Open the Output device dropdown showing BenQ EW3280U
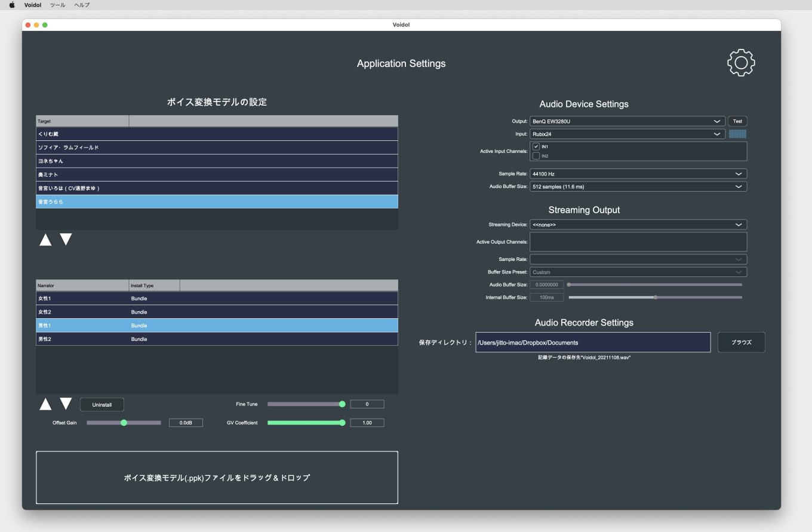Image resolution: width=812 pixels, height=532 pixels. point(627,121)
